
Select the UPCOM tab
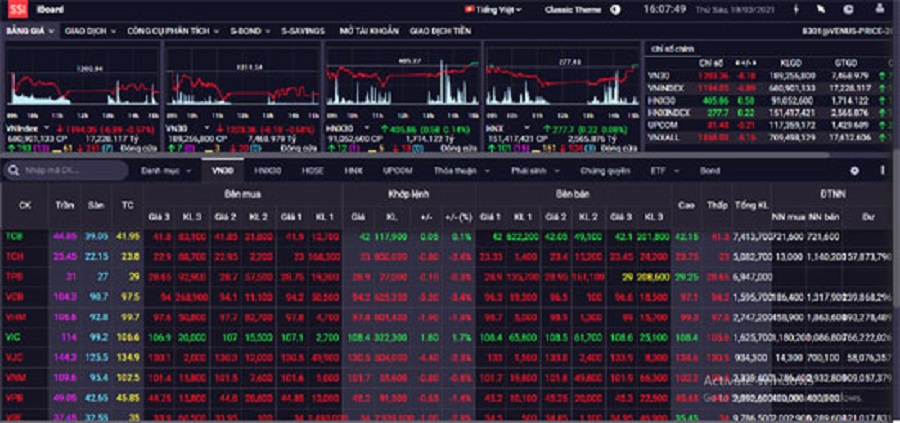(x=396, y=171)
